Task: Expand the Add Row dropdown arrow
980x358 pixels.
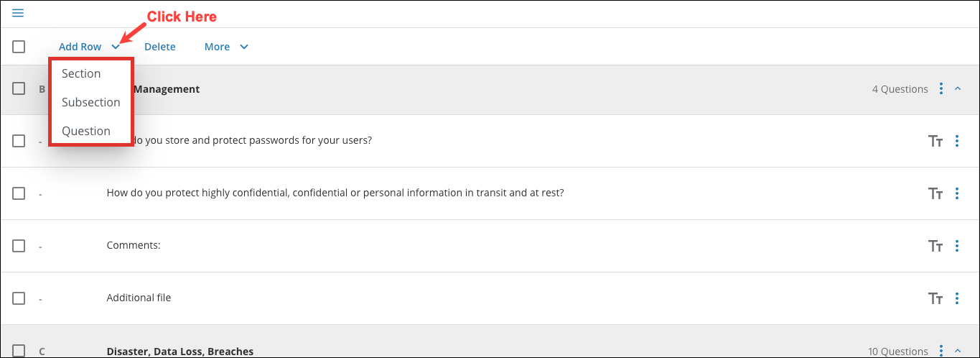Action: [x=116, y=47]
